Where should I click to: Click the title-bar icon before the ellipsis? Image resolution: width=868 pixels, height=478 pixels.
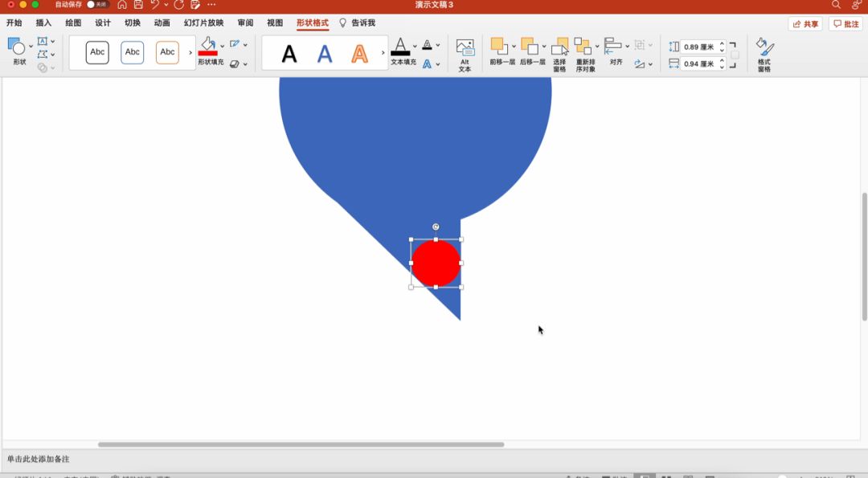[194, 5]
